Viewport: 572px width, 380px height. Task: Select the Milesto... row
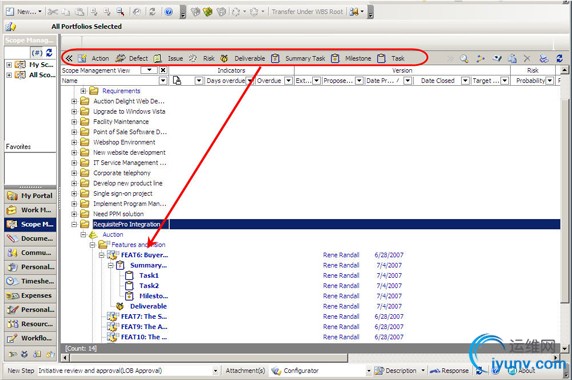(154, 296)
